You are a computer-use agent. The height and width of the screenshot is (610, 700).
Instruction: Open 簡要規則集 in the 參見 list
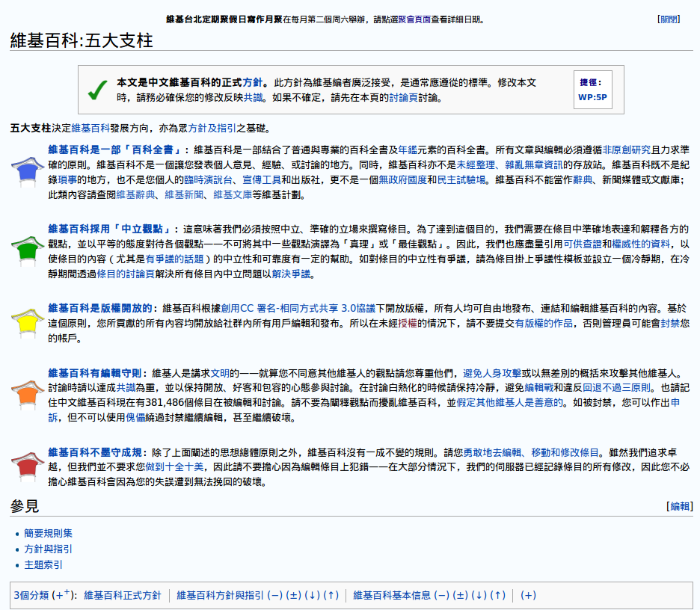48,533
